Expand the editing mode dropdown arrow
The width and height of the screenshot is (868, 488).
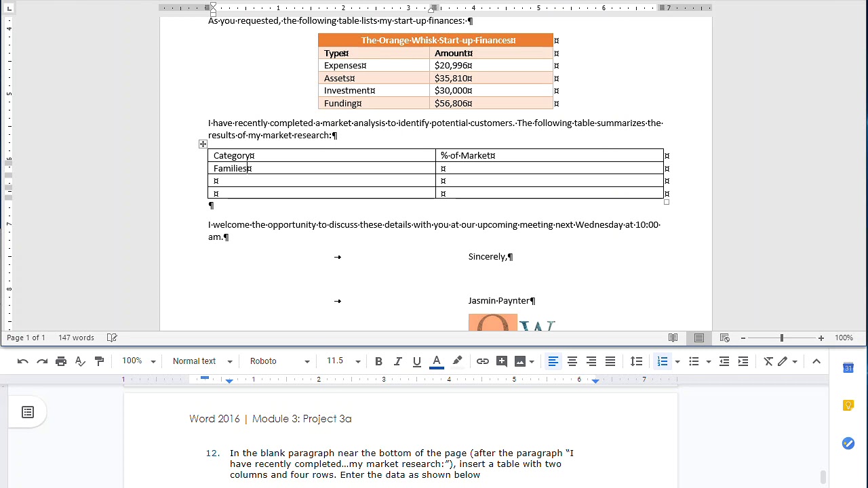click(795, 361)
